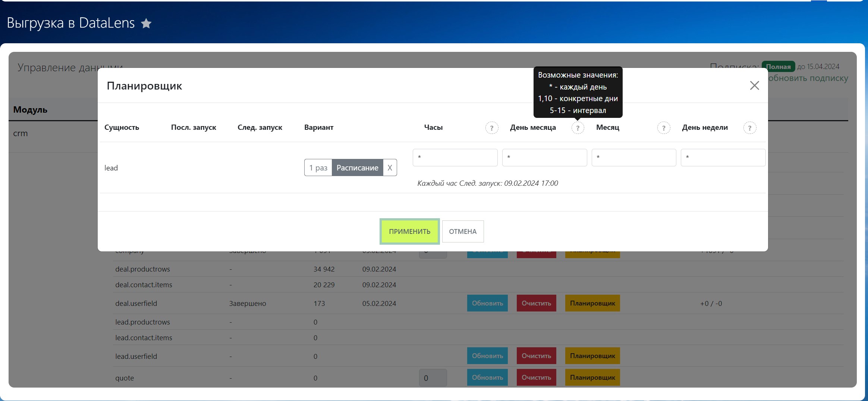
Task: Click the 'Модуль' column header
Action: (30, 110)
